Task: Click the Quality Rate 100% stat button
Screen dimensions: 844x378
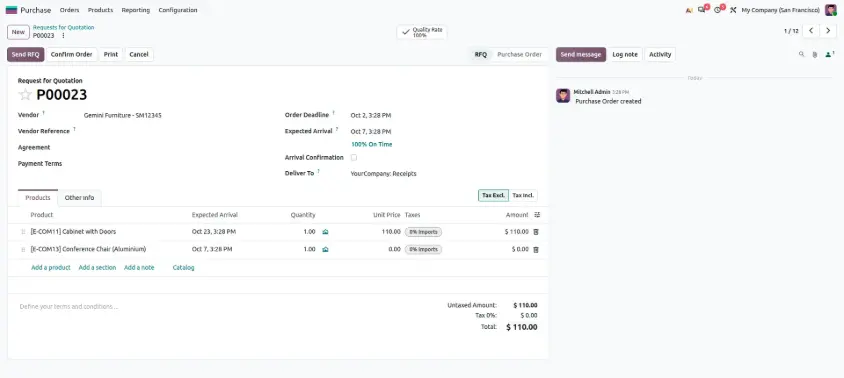Action: coord(422,32)
